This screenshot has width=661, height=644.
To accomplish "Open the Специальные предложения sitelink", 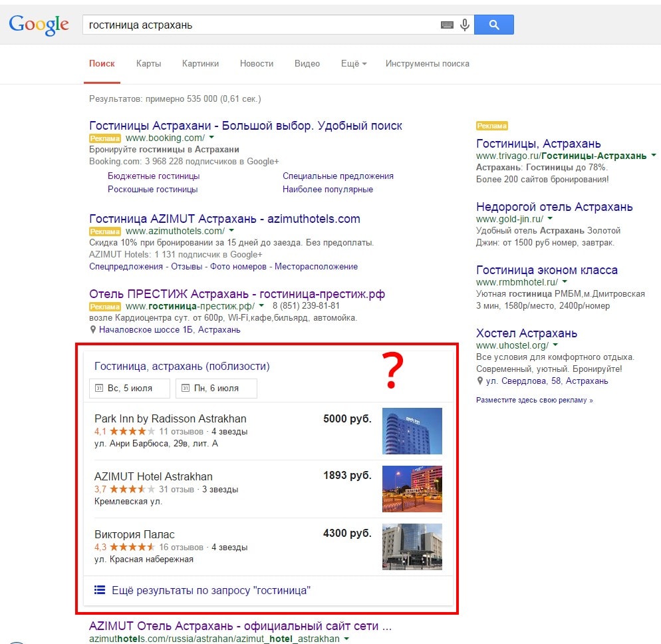I will [338, 176].
